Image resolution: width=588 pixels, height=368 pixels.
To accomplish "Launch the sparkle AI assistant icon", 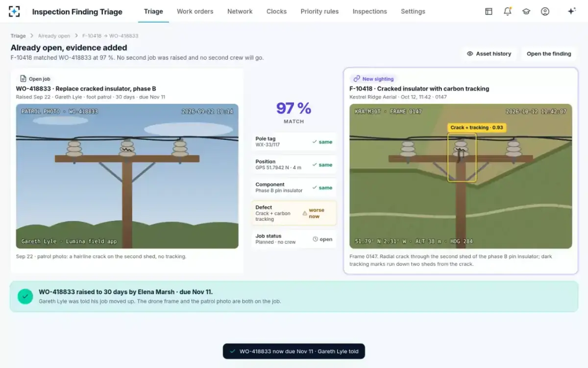I will point(571,11).
